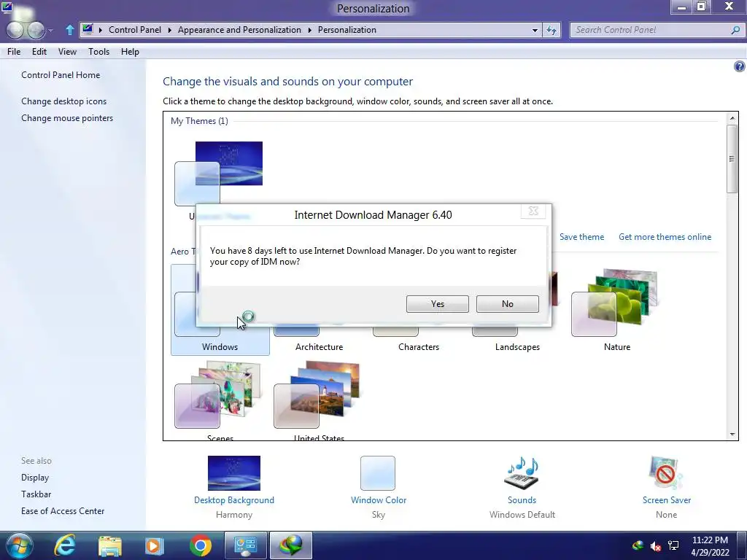Click the taskbar clock 11:22 PM
Image resolution: width=747 pixels, height=560 pixels.
pos(710,540)
